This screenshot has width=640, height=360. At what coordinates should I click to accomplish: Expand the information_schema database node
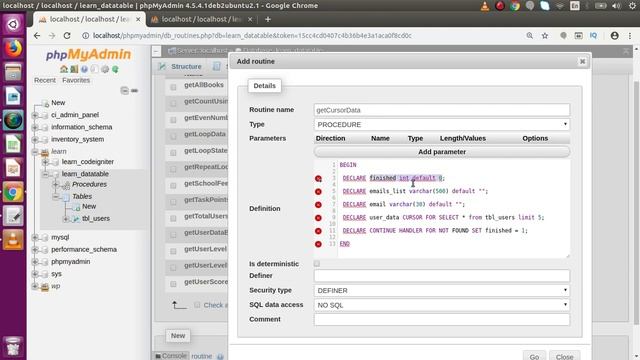click(x=35, y=127)
